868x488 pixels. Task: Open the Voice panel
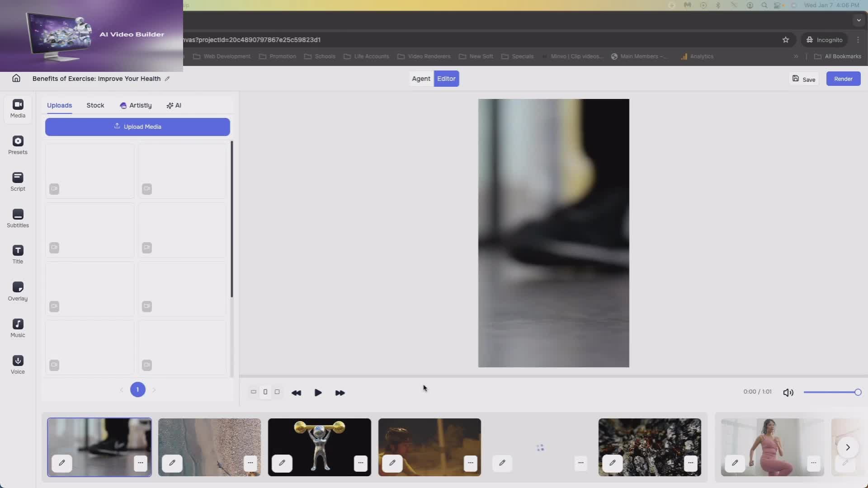coord(18,365)
